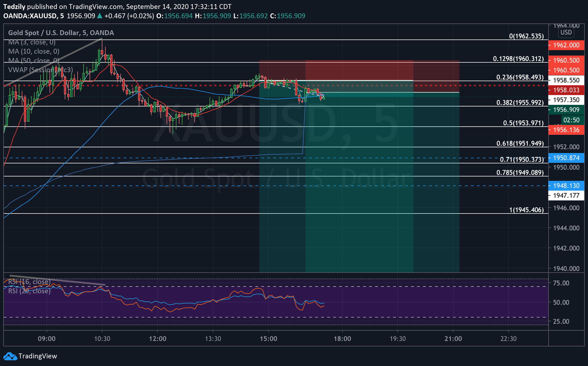Click the 1942.000 price scale label

[566, 248]
